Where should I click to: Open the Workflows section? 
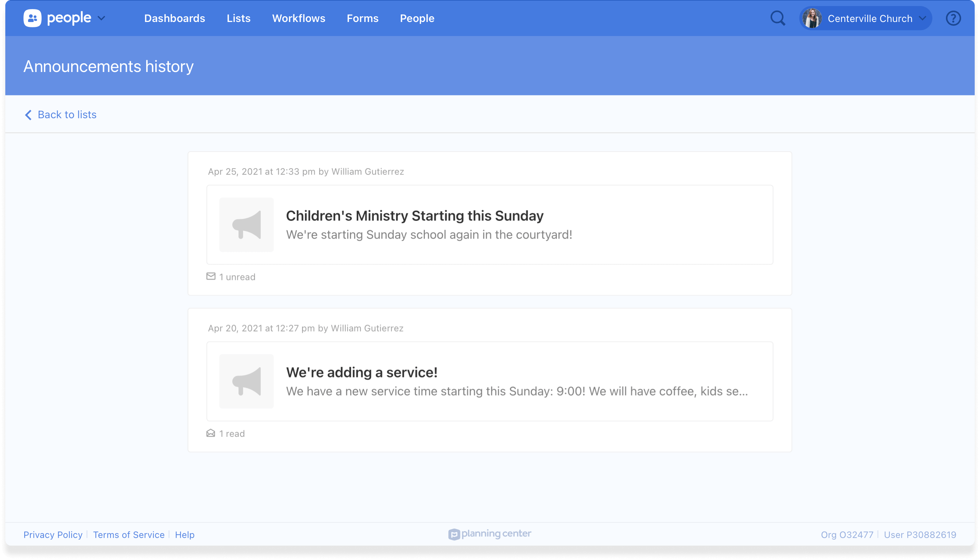point(299,18)
